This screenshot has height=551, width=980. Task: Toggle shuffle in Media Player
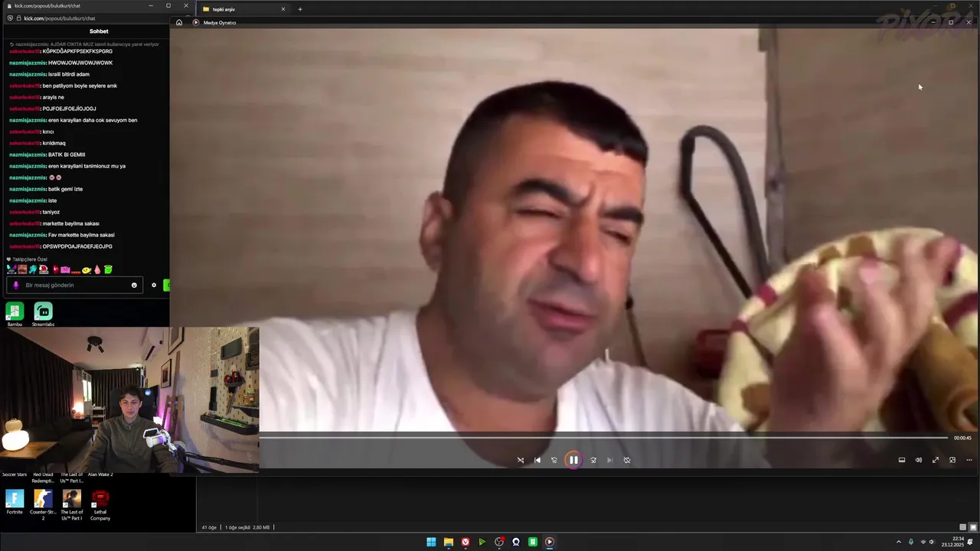tap(521, 460)
